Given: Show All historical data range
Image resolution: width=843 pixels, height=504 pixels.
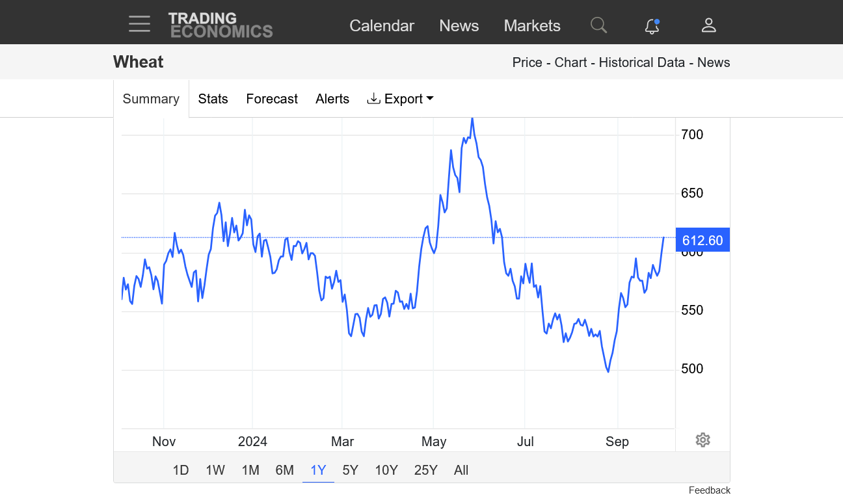Looking at the screenshot, I should click(461, 470).
